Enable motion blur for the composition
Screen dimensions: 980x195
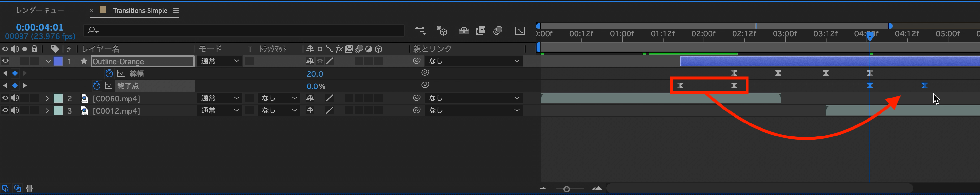tap(498, 31)
